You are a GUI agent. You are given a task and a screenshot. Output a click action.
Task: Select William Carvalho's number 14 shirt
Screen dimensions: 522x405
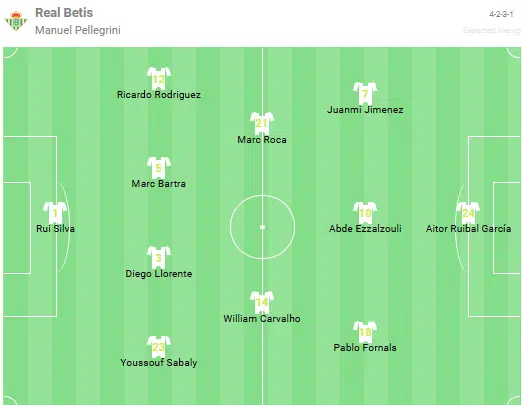pos(262,302)
